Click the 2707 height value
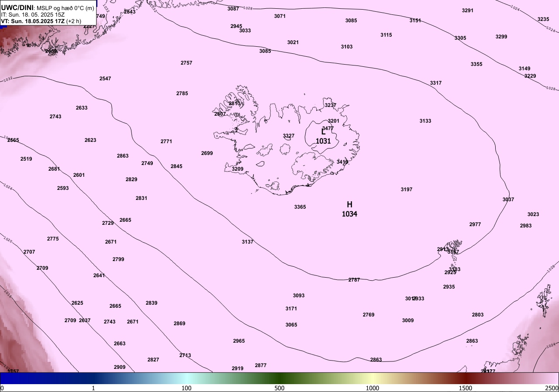Viewport: 559px width, 392px height. tap(29, 252)
